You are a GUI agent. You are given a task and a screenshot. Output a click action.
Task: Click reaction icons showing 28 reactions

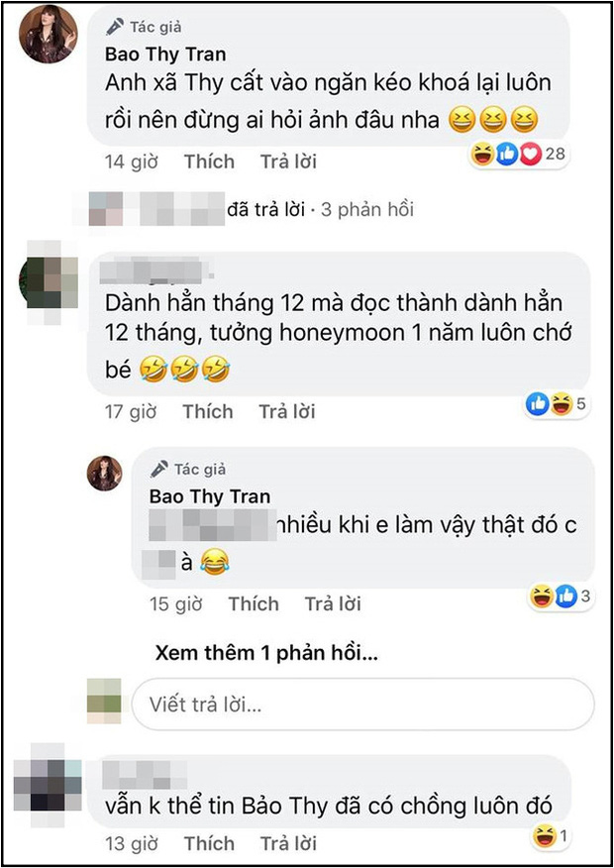pos(519,155)
